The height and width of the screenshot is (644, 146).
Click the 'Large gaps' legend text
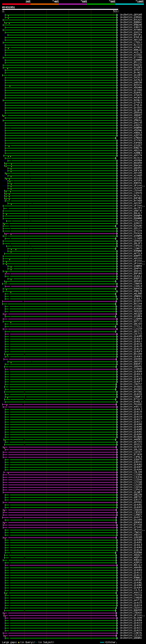click(x=10, y=642)
